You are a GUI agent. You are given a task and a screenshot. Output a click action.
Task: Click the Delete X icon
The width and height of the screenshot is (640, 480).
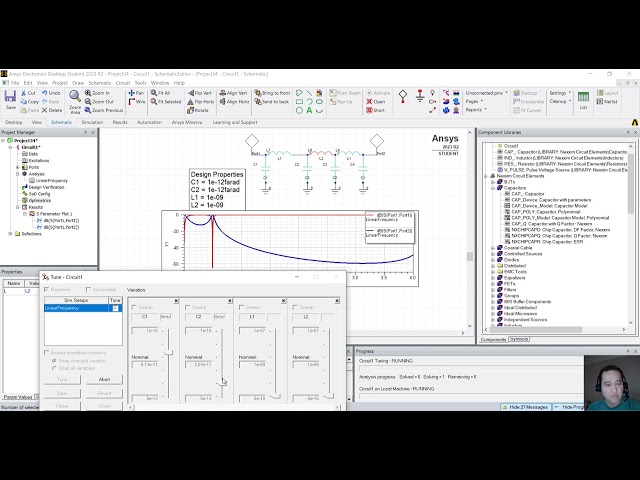(44, 110)
